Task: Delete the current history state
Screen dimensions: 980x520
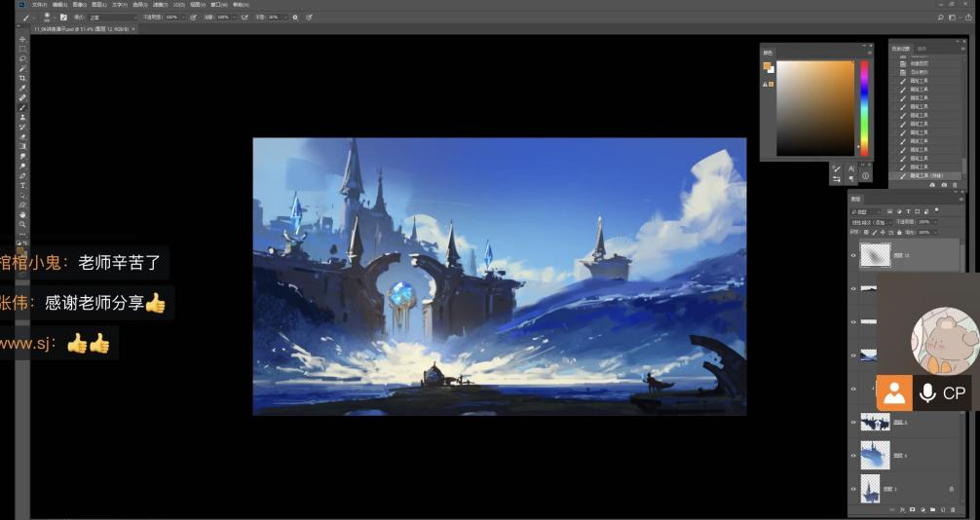Action: click(954, 185)
